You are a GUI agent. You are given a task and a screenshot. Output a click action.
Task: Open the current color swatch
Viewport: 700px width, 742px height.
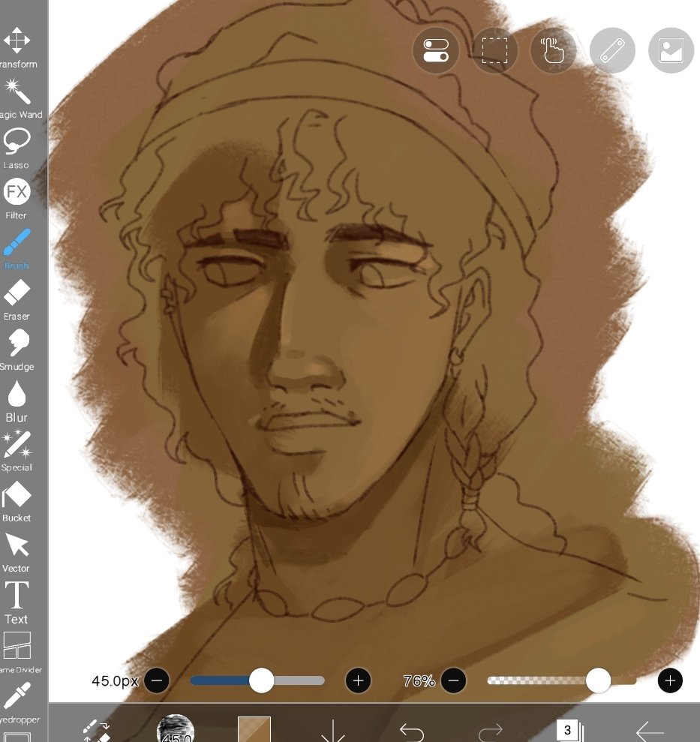click(254, 729)
